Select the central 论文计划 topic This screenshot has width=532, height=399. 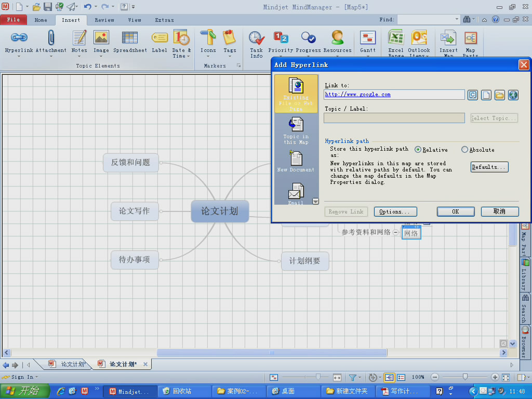220,211
